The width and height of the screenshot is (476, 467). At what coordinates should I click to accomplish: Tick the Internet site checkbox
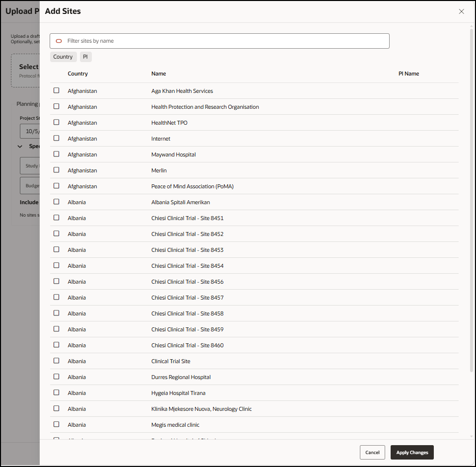[x=57, y=138]
